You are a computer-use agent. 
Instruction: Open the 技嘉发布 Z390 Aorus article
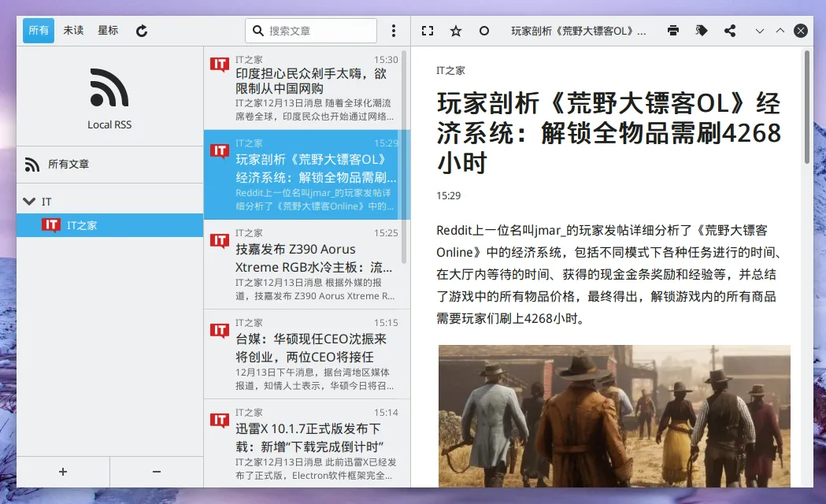(307, 264)
